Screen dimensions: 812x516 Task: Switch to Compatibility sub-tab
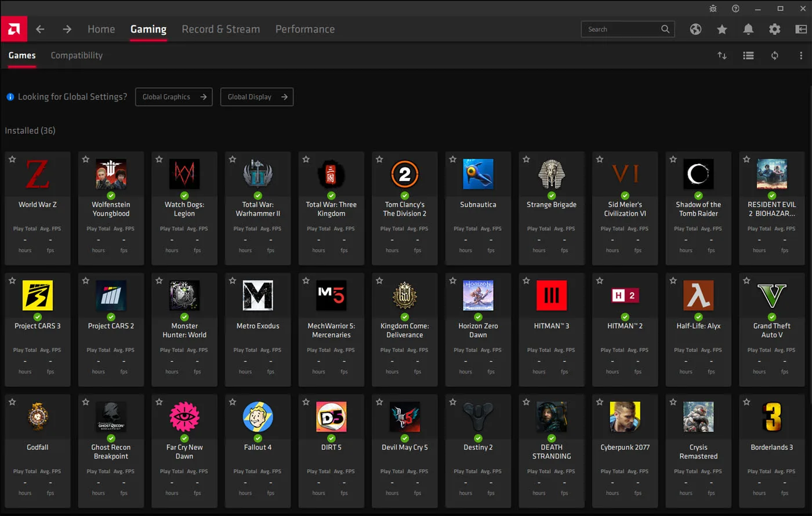[x=77, y=55]
